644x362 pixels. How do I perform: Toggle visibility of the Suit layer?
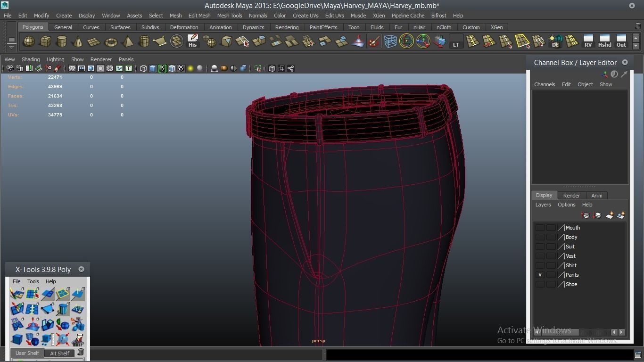point(540,247)
